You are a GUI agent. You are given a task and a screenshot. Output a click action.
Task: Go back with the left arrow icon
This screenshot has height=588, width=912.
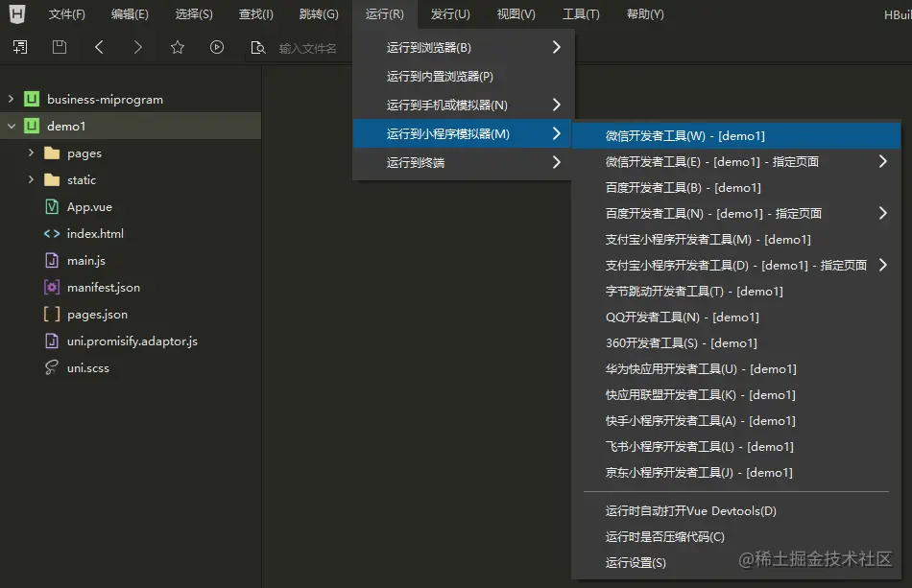(99, 47)
